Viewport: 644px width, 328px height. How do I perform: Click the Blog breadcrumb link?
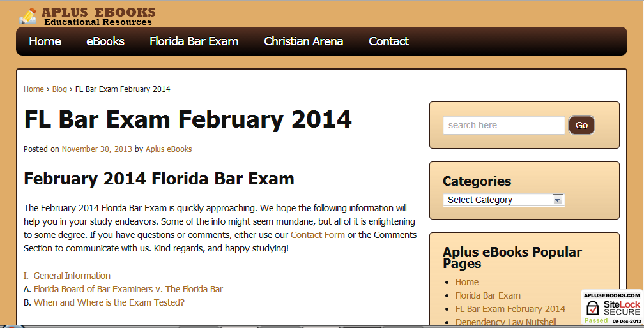click(59, 89)
